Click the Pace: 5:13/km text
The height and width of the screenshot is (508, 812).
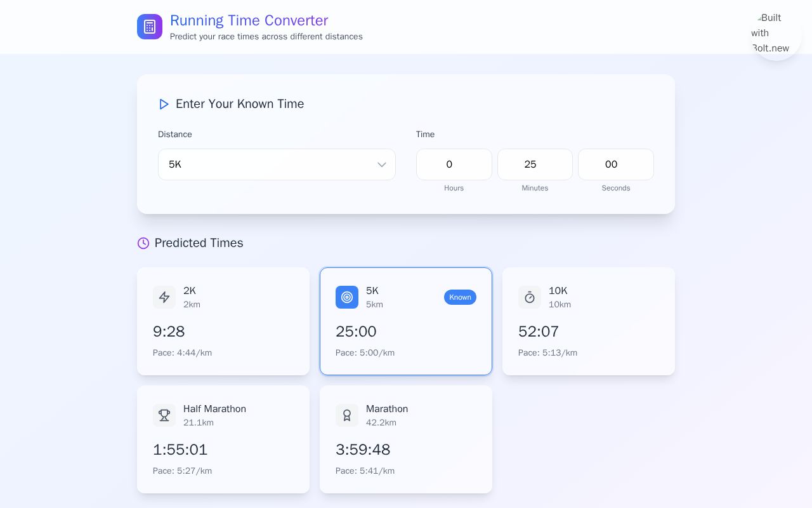pyautogui.click(x=547, y=353)
